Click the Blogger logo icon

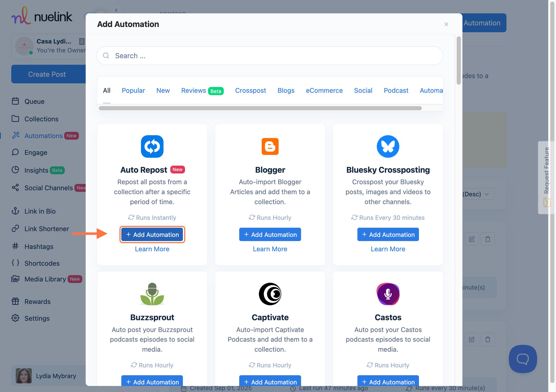[270, 146]
